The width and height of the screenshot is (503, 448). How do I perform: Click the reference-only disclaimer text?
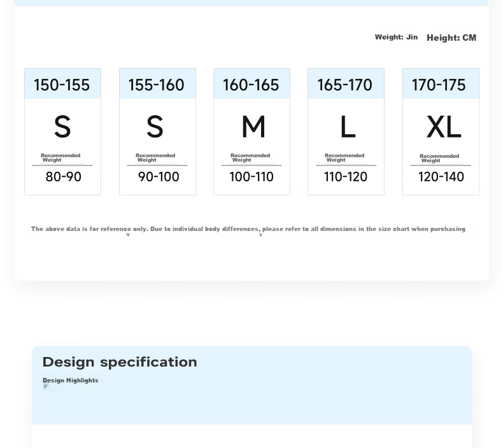[x=248, y=229]
